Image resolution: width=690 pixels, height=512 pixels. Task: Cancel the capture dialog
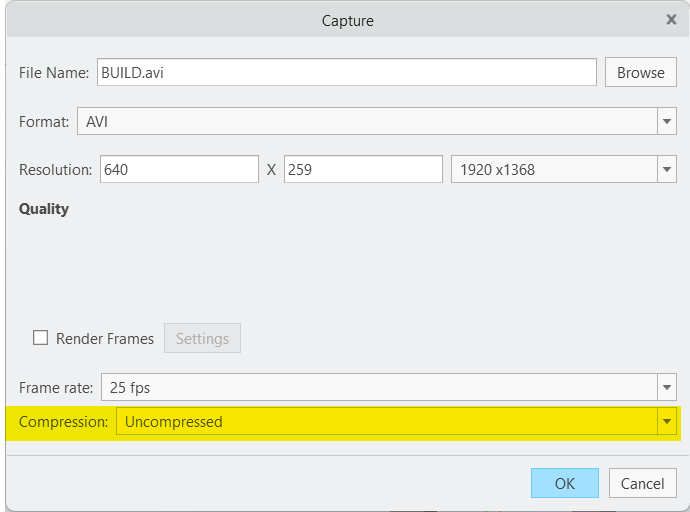click(x=642, y=483)
